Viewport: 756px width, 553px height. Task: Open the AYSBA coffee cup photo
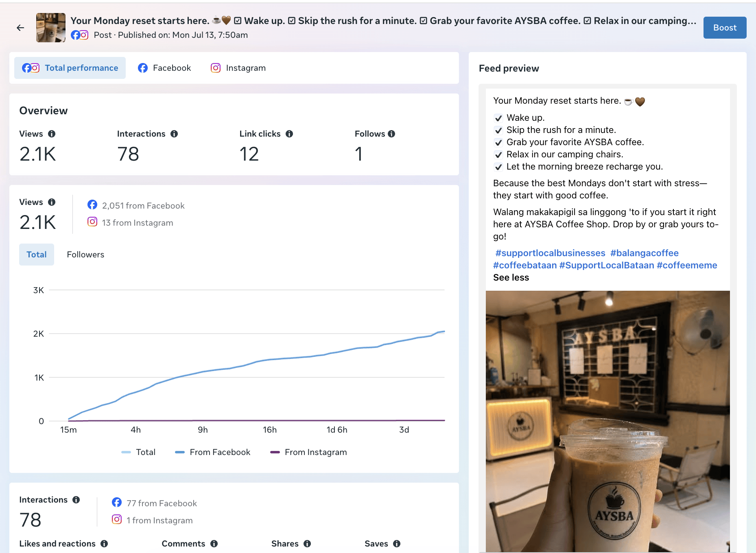tap(608, 421)
